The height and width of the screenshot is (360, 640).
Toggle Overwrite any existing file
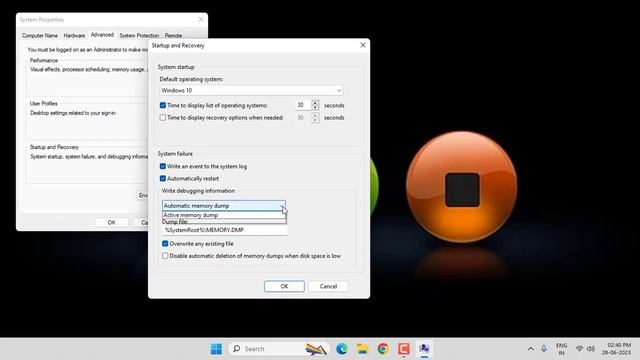click(165, 244)
